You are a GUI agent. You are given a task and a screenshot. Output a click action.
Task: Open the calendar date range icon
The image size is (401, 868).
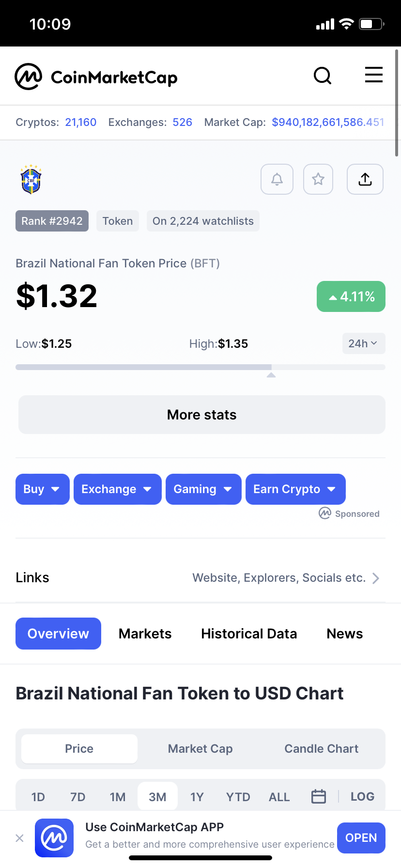[319, 796]
